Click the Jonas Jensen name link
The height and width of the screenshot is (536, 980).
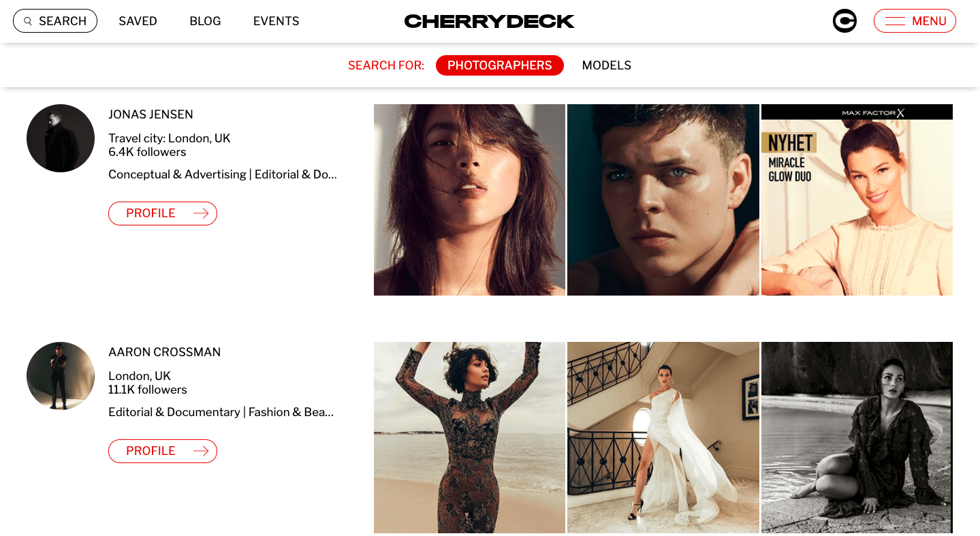151,114
